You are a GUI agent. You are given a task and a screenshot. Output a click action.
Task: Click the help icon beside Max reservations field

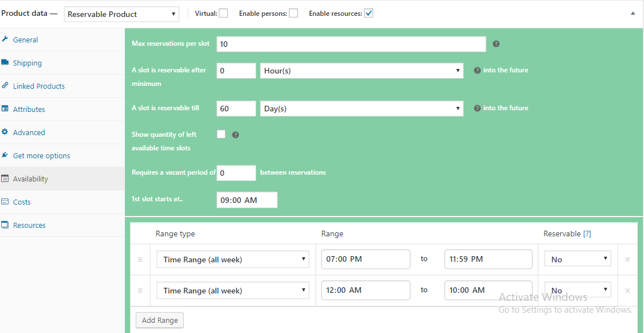(496, 44)
